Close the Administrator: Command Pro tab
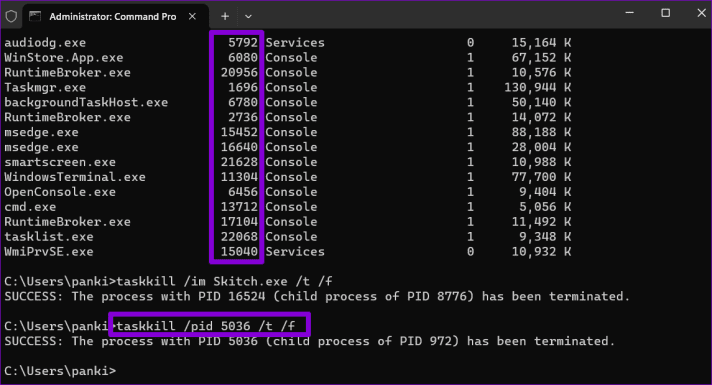 coord(192,16)
